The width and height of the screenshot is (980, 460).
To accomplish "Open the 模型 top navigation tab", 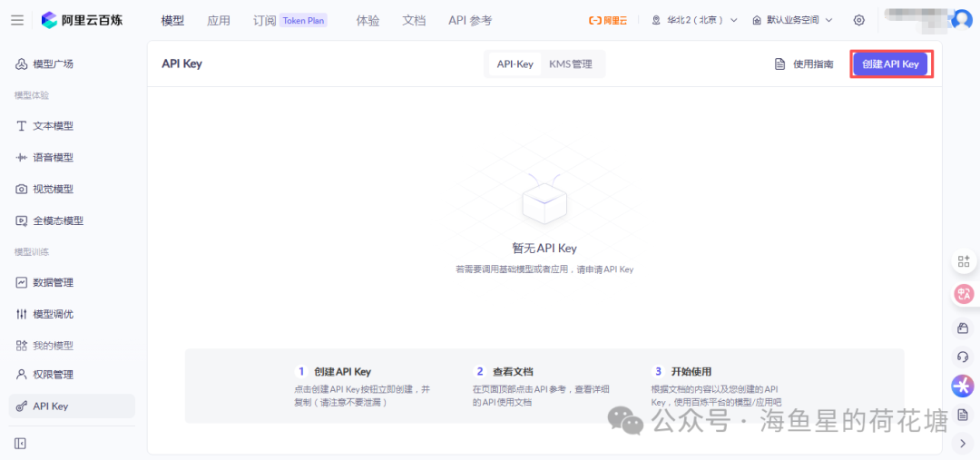I will click(172, 21).
